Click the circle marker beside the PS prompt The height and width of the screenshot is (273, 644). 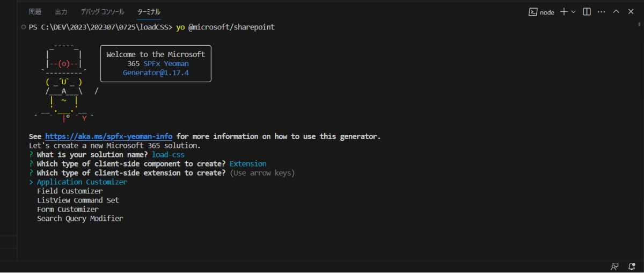pyautogui.click(x=23, y=27)
